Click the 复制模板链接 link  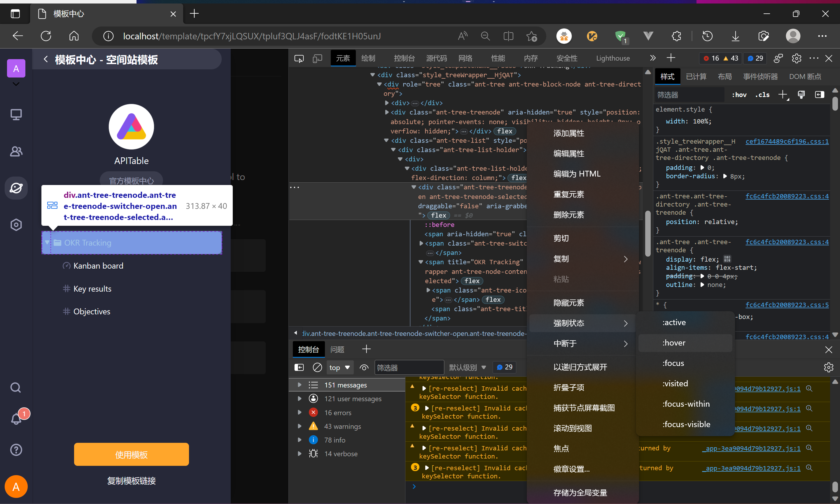pyautogui.click(x=131, y=481)
